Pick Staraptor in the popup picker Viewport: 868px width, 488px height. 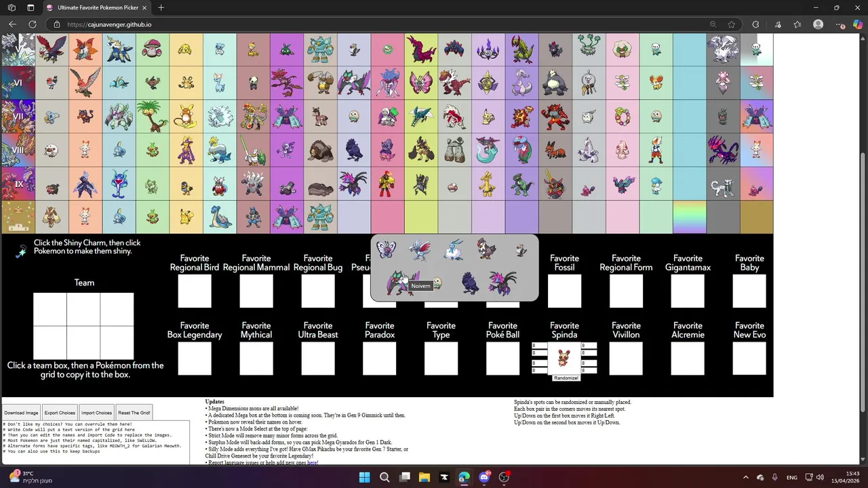(486, 249)
